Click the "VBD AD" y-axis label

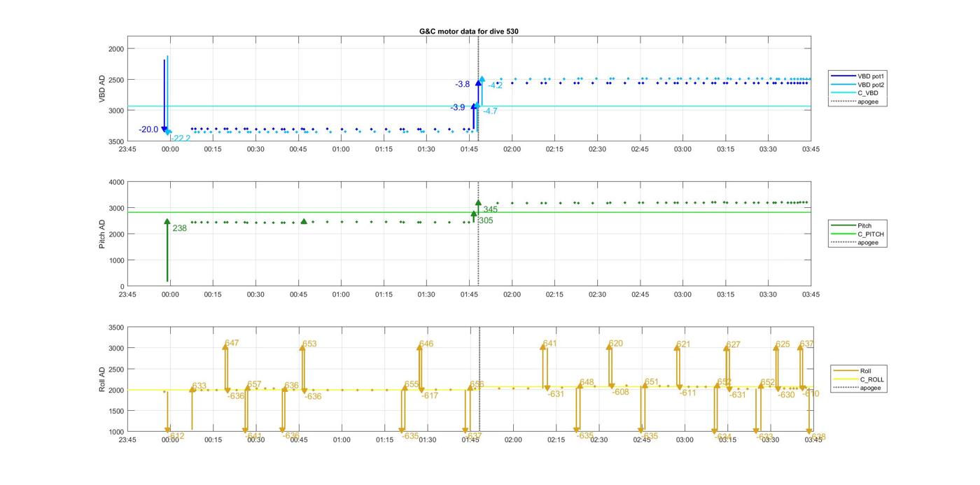(x=102, y=90)
